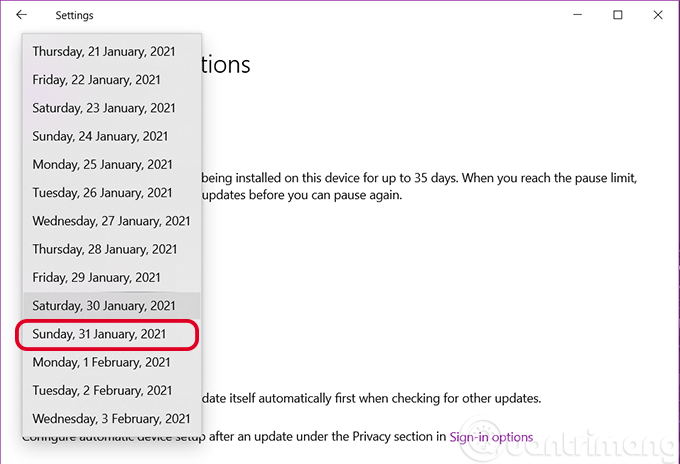
Task: Select Thursday, 21 January, 2021
Action: pyautogui.click(x=104, y=51)
